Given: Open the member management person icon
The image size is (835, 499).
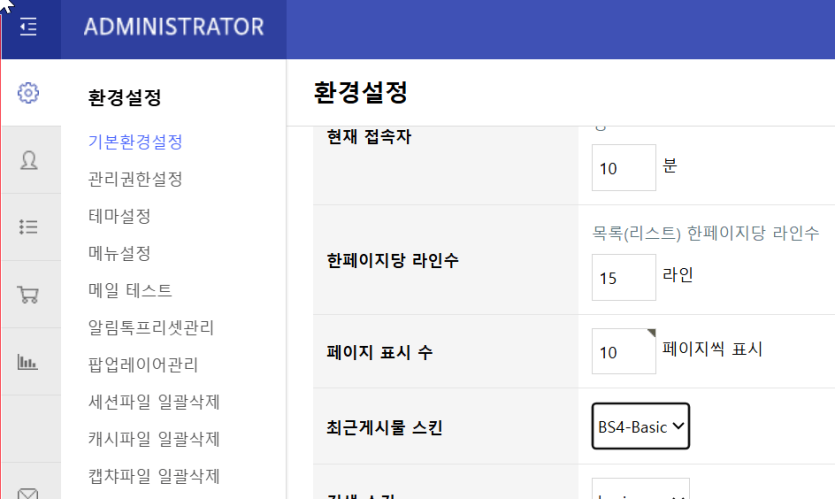Looking at the screenshot, I should (x=29, y=160).
